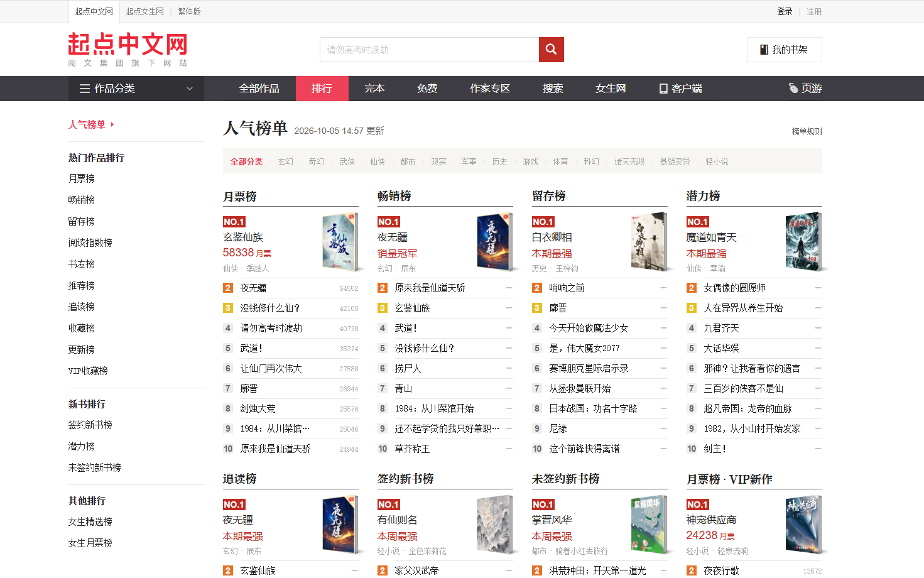Image resolution: width=924 pixels, height=578 pixels.
Task: Open 夜无疆 cover in 追读榜
Action: [x=340, y=525]
